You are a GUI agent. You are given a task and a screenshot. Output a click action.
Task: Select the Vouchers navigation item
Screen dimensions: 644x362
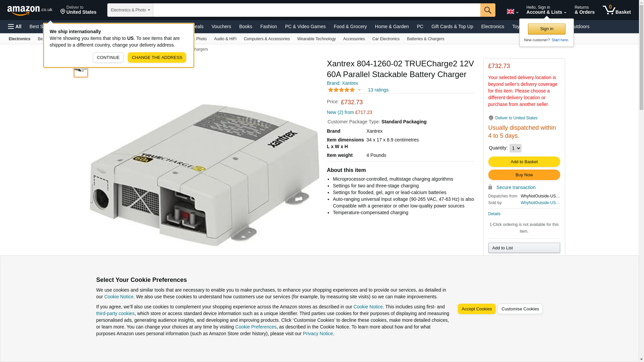coord(221,26)
